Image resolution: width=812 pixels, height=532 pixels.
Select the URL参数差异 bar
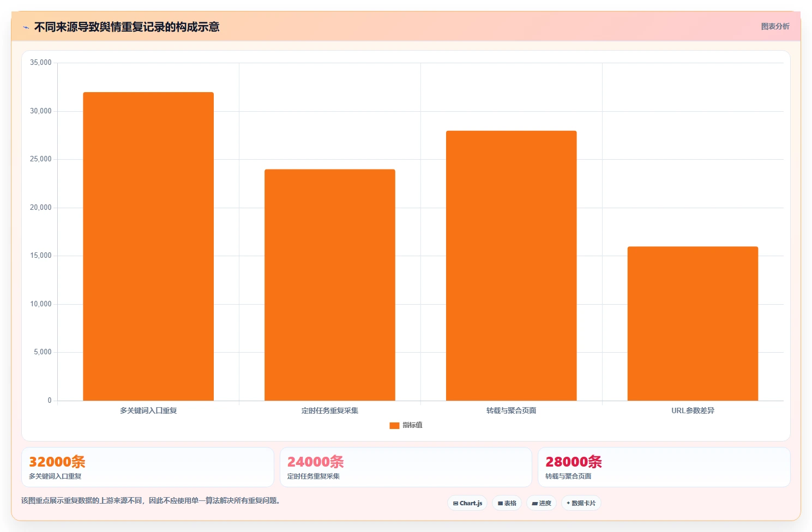[x=693, y=324]
